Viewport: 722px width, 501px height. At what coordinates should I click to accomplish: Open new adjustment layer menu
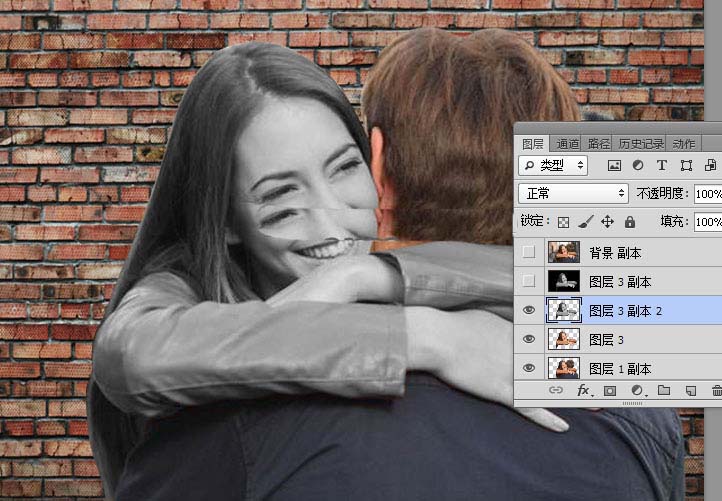click(638, 391)
